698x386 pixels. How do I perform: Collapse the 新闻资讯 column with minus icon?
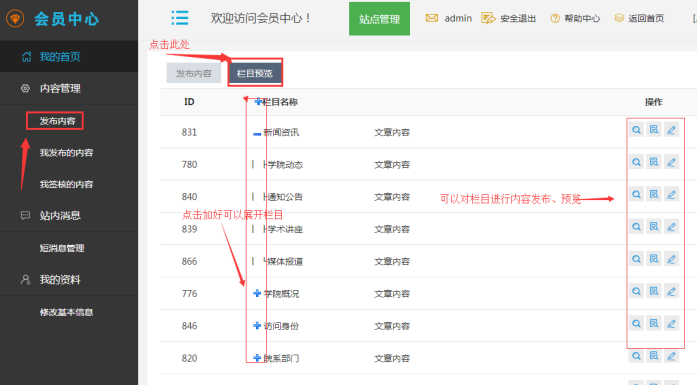click(x=257, y=134)
